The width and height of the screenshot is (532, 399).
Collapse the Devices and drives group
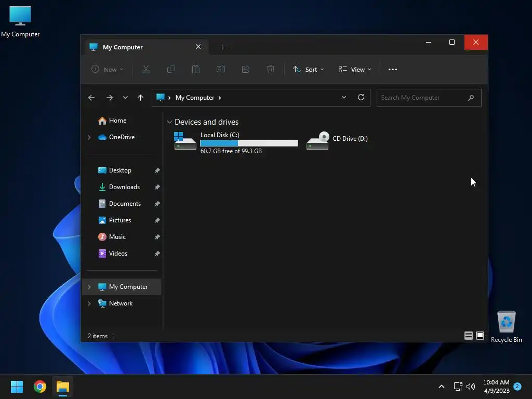169,122
